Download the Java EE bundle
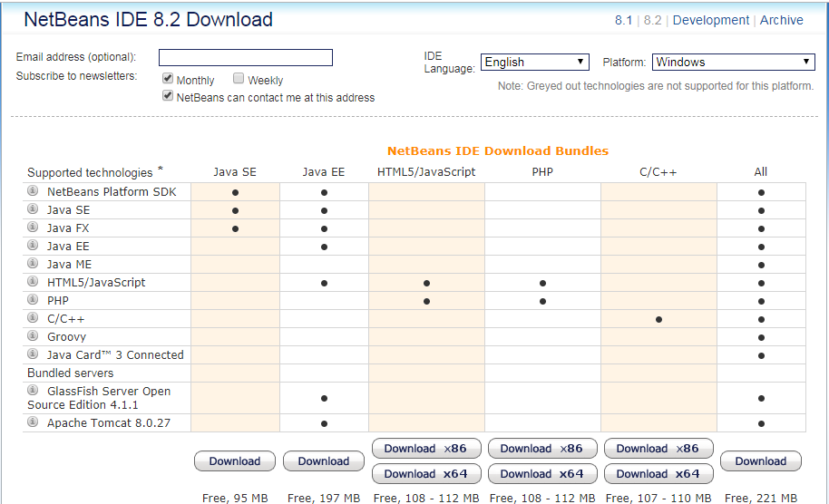The image size is (829, 504). point(324,461)
